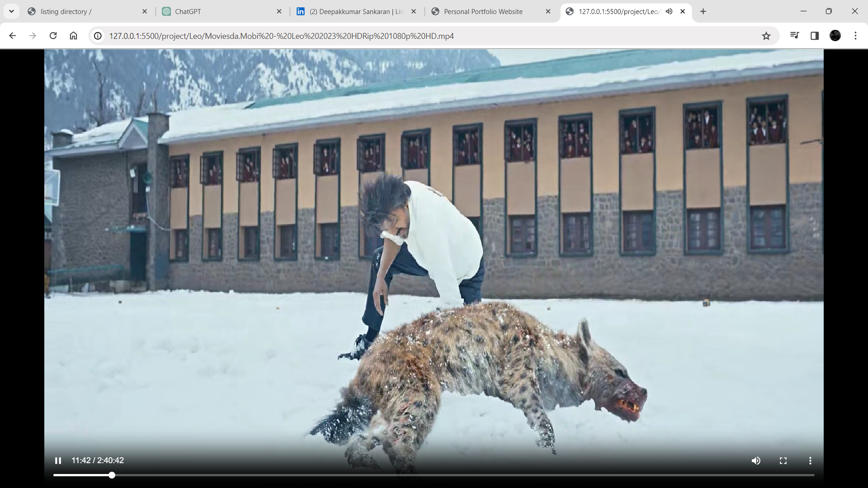The height and width of the screenshot is (488, 868).
Task: Open a new browser tab
Action: (x=703, y=11)
